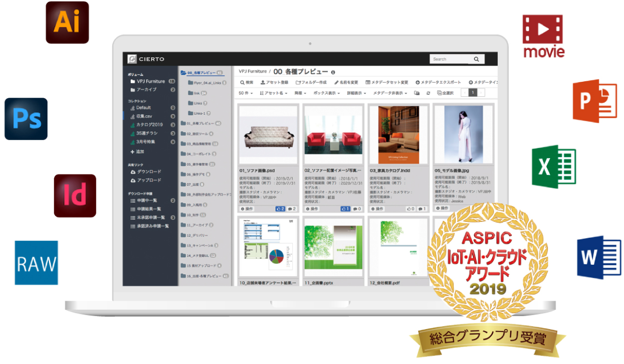Screen dimensions: 624x364
Task: Click ダウンロード shared link item
Action: coord(146,172)
